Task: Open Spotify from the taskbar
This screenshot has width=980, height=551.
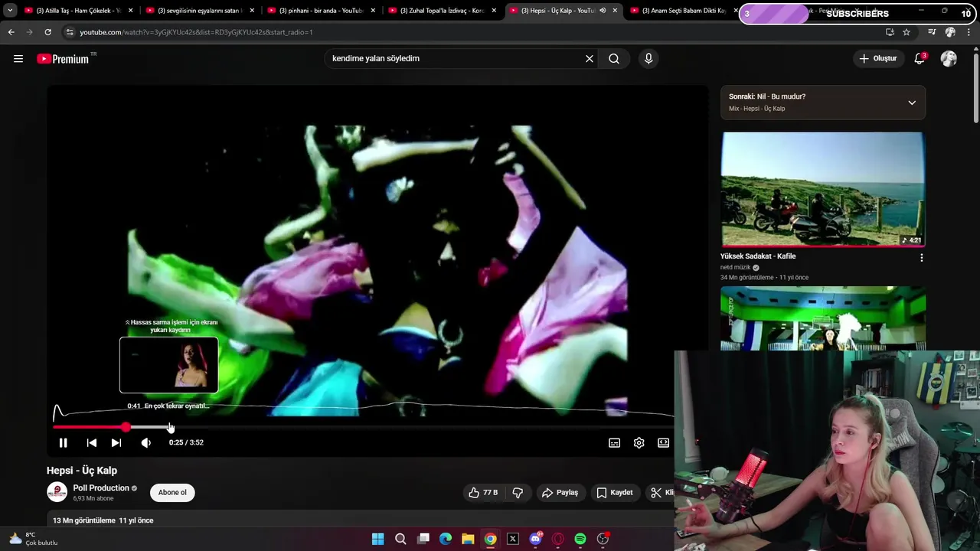Action: pyautogui.click(x=580, y=539)
